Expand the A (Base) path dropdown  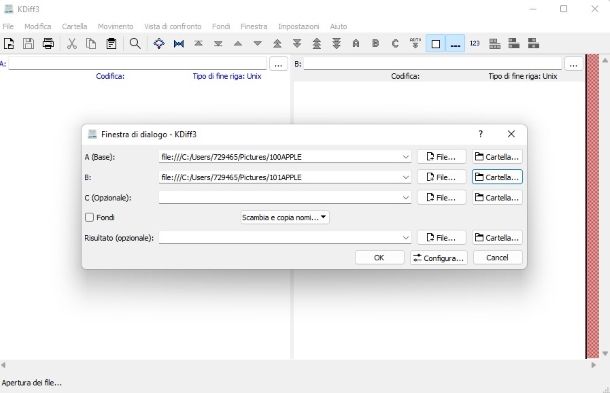coord(405,157)
